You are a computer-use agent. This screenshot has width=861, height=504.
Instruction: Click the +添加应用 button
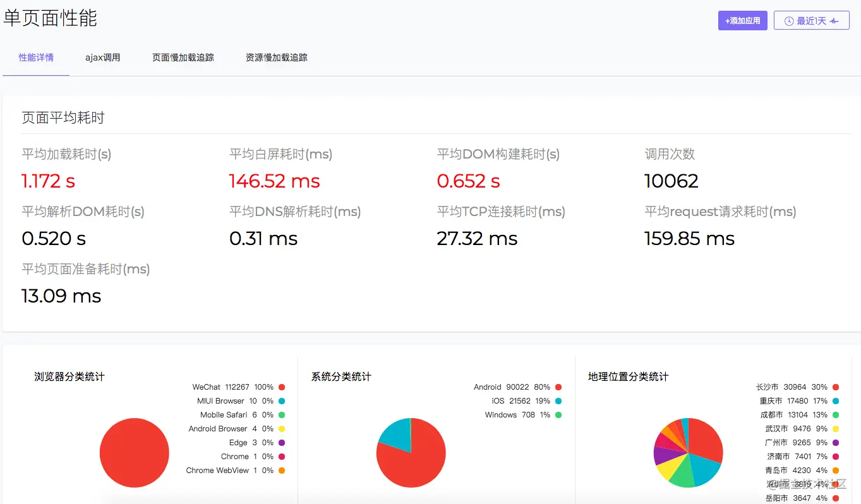pos(743,20)
